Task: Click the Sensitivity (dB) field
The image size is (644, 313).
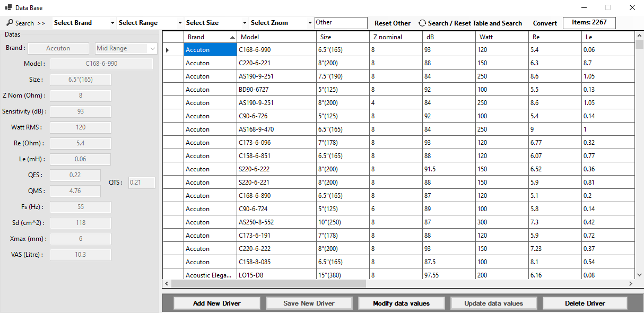Action: pyautogui.click(x=81, y=111)
